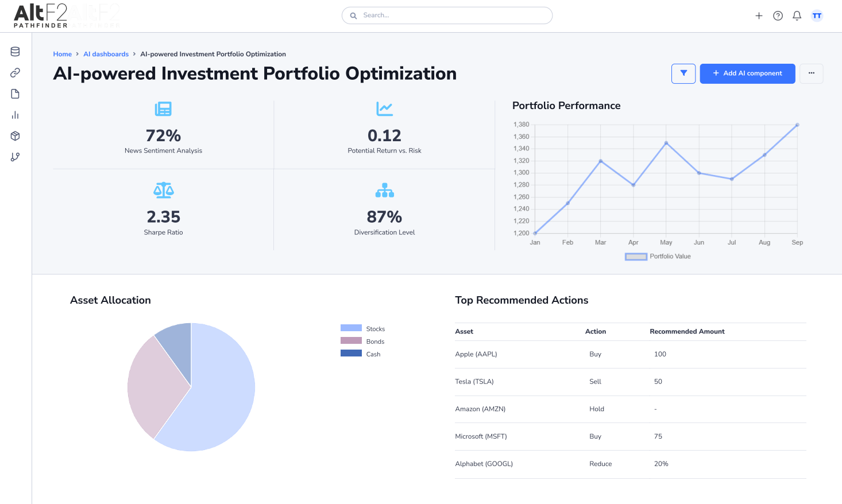Click the balance scale Sharpe Ratio icon
This screenshot has height=504, width=842.
[164, 190]
